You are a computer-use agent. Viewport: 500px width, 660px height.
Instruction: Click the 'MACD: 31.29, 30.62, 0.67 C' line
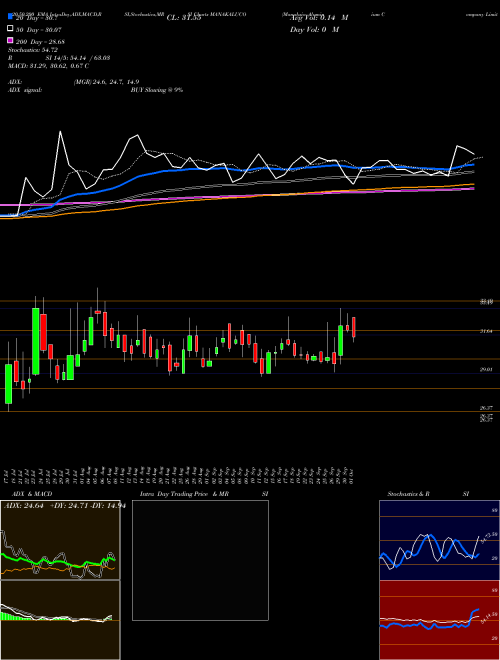click(x=48, y=66)
